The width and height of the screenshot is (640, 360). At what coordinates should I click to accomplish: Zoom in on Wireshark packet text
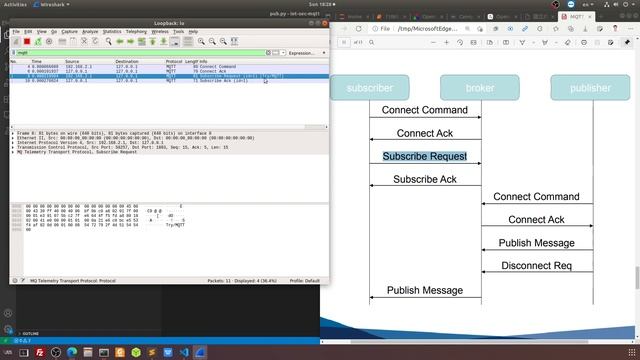pos(201,41)
